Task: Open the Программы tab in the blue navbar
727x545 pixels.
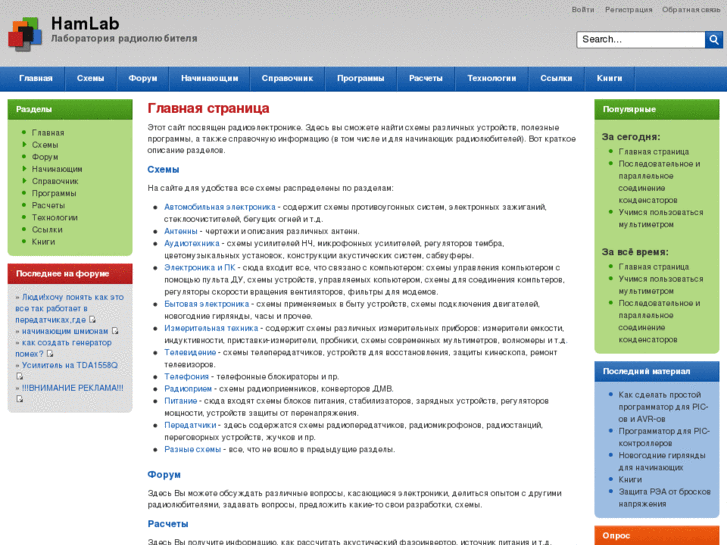Action: coord(361,78)
